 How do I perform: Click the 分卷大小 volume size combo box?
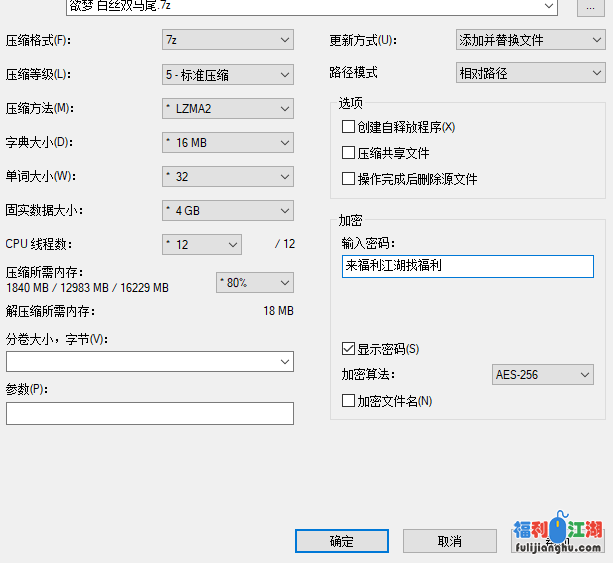pos(149,361)
